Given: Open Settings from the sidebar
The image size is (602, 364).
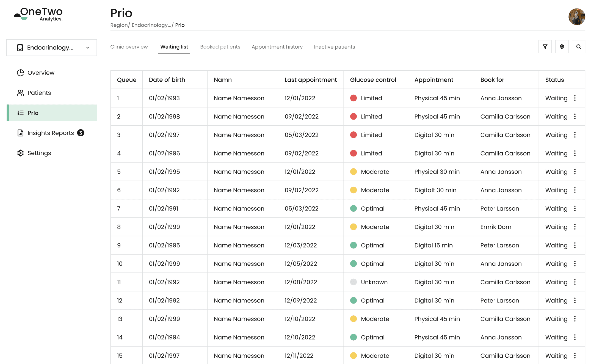Looking at the screenshot, I should coord(39,153).
